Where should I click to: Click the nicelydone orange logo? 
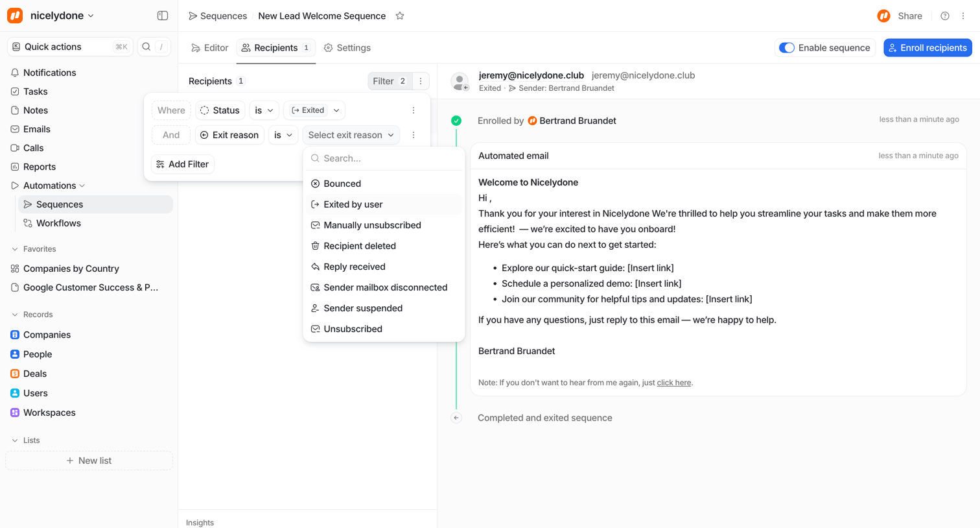coord(15,16)
